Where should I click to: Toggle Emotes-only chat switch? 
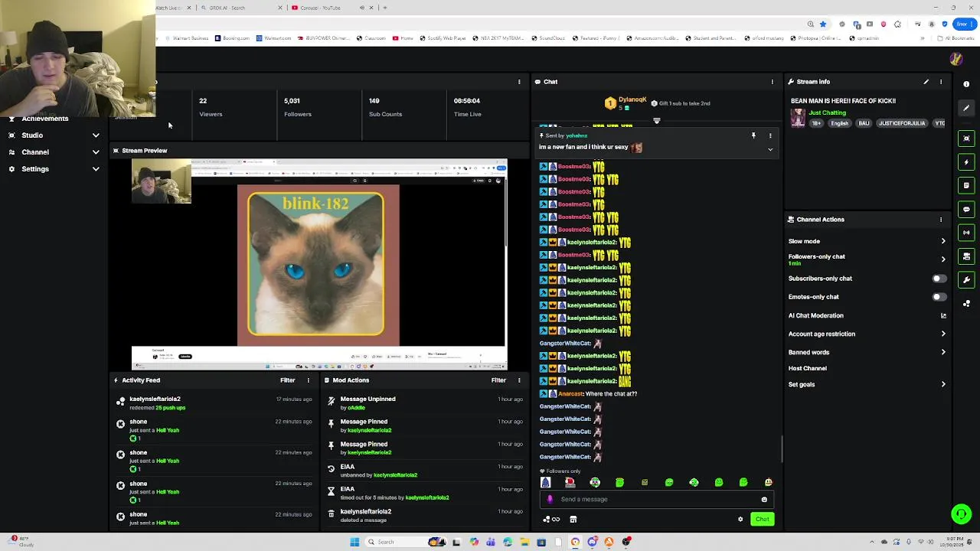938,297
